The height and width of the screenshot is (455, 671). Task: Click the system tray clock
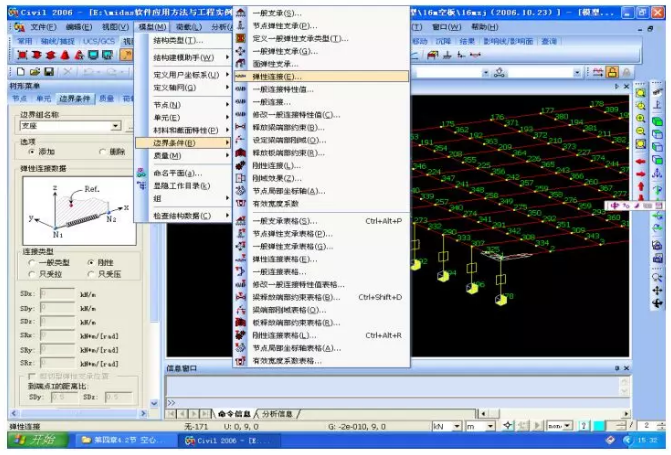[647, 440]
